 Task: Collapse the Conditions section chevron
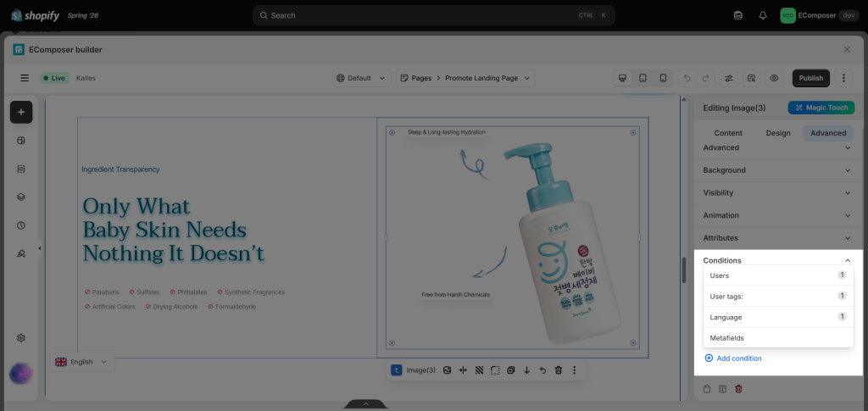coord(848,260)
